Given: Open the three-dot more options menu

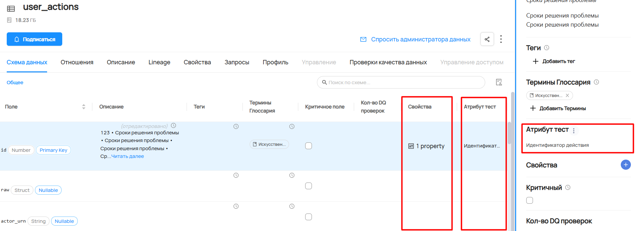Looking at the screenshot, I should pyautogui.click(x=501, y=39).
